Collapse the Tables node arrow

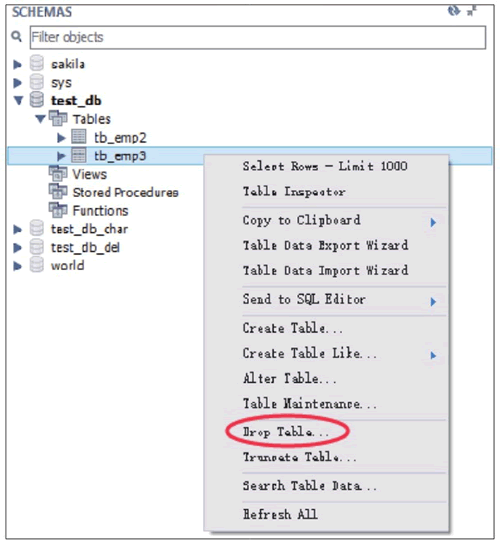40,119
